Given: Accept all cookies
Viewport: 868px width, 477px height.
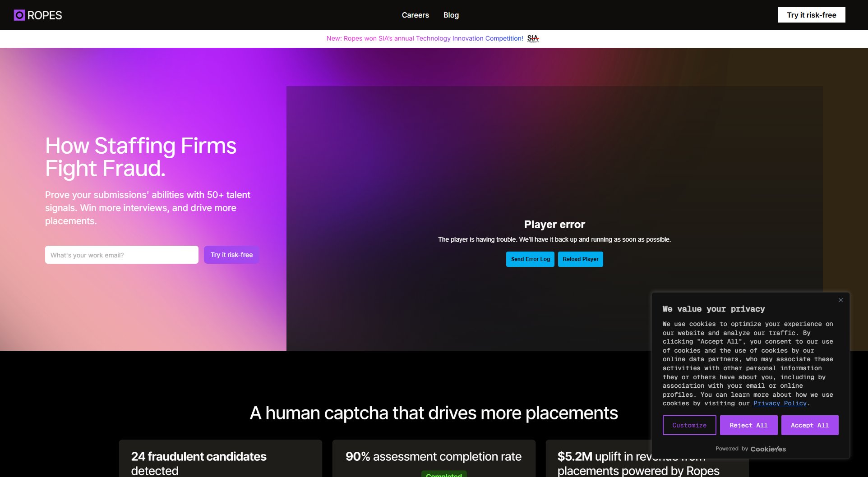Looking at the screenshot, I should (x=809, y=425).
